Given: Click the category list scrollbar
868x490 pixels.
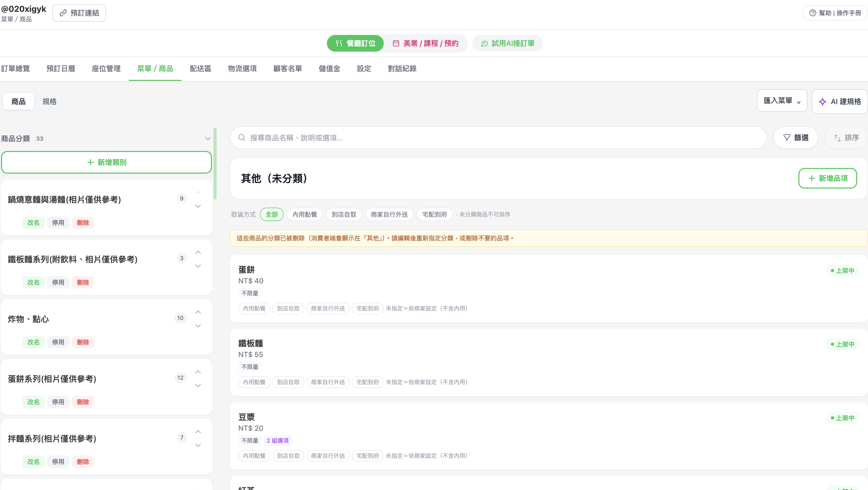Looking at the screenshot, I should coord(215,164).
